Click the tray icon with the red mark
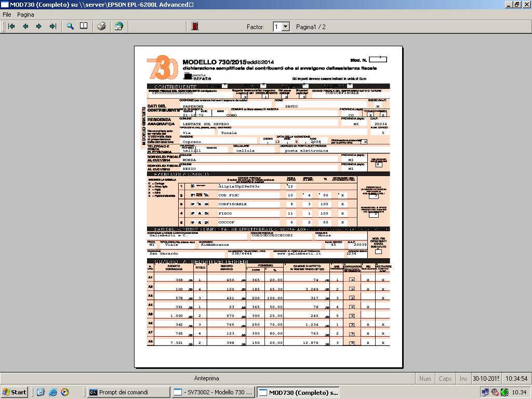 pyautogui.click(x=495, y=392)
